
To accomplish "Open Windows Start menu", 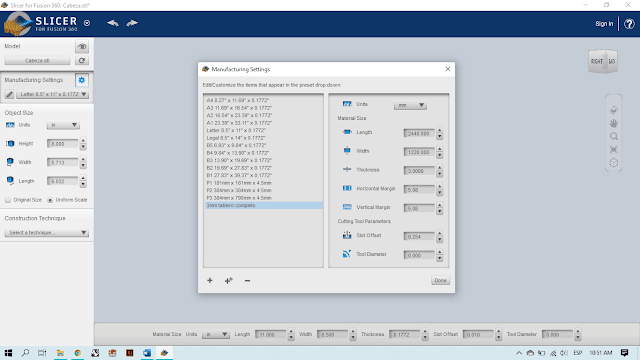I will (x=8, y=353).
